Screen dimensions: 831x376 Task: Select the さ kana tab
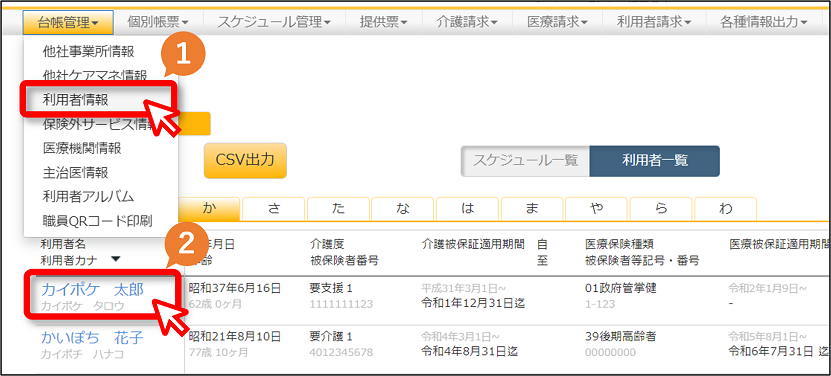(x=274, y=209)
